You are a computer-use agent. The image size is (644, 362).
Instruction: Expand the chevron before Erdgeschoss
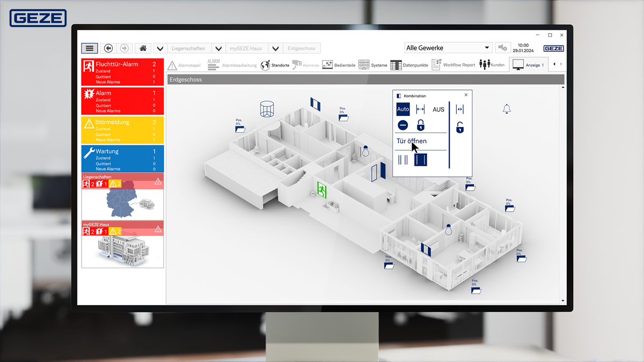(275, 48)
